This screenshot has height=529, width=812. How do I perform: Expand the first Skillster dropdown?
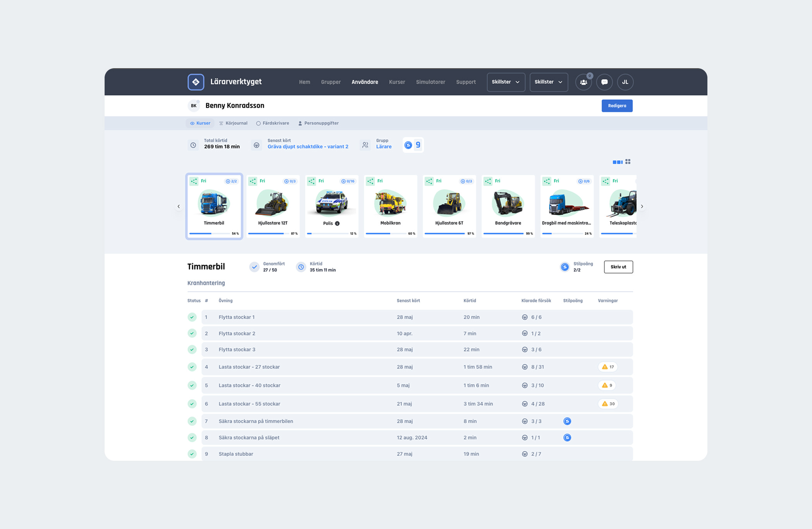click(x=506, y=82)
